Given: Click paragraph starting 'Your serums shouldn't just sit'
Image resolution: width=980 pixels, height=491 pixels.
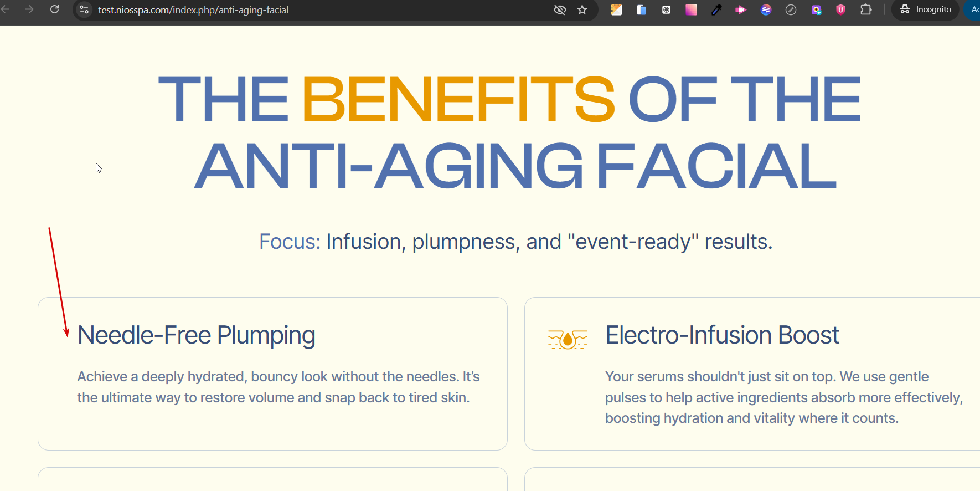Looking at the screenshot, I should point(784,397).
